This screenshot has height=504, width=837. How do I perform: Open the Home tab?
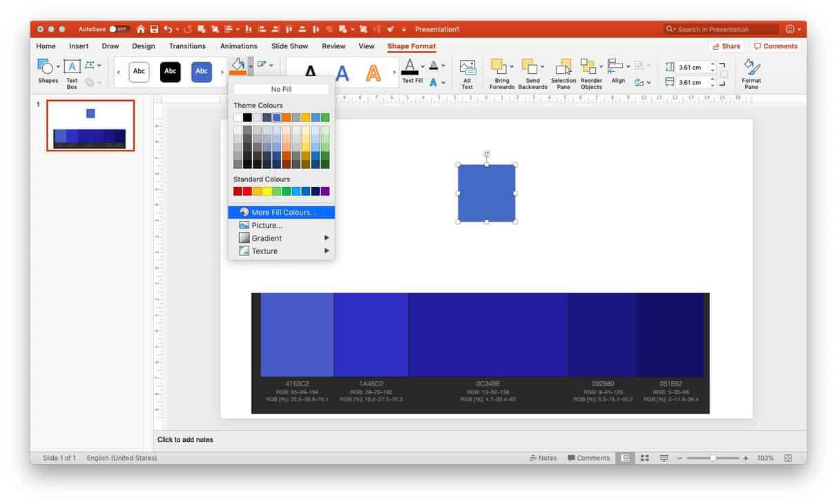coord(46,46)
